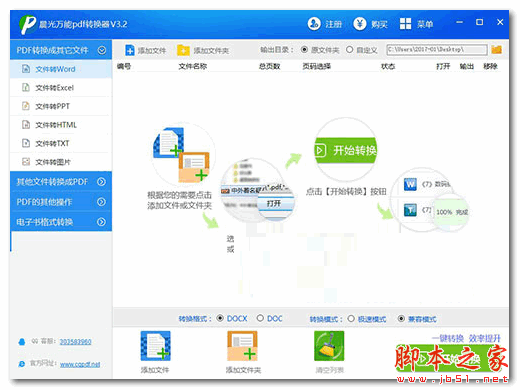Click the 注册 user icon
The width and height of the screenshot is (520, 390).
pos(314,24)
